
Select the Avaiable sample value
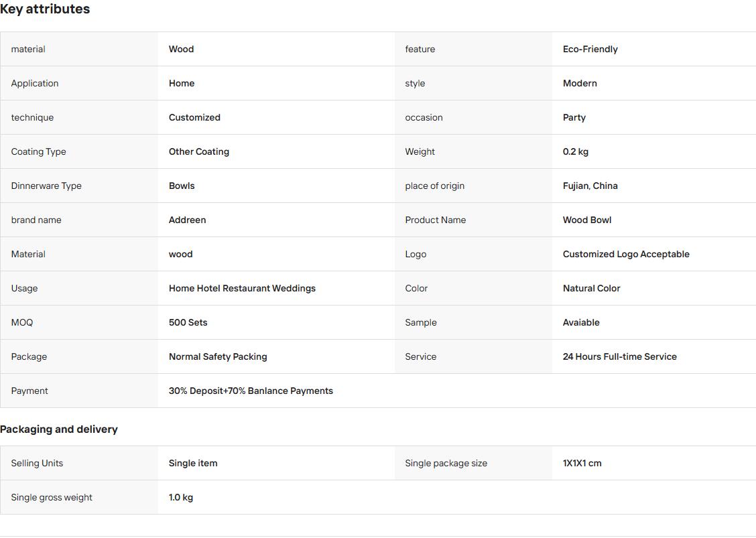(x=581, y=323)
